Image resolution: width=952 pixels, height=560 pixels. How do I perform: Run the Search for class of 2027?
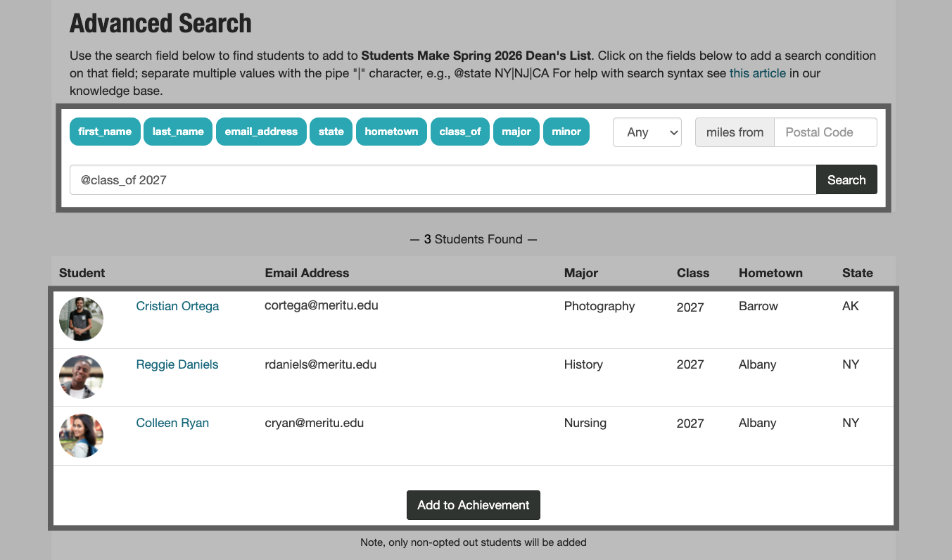846,179
